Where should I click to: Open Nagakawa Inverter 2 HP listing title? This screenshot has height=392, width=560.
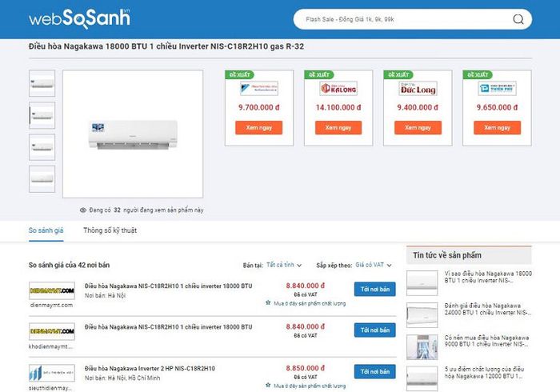click(x=150, y=369)
